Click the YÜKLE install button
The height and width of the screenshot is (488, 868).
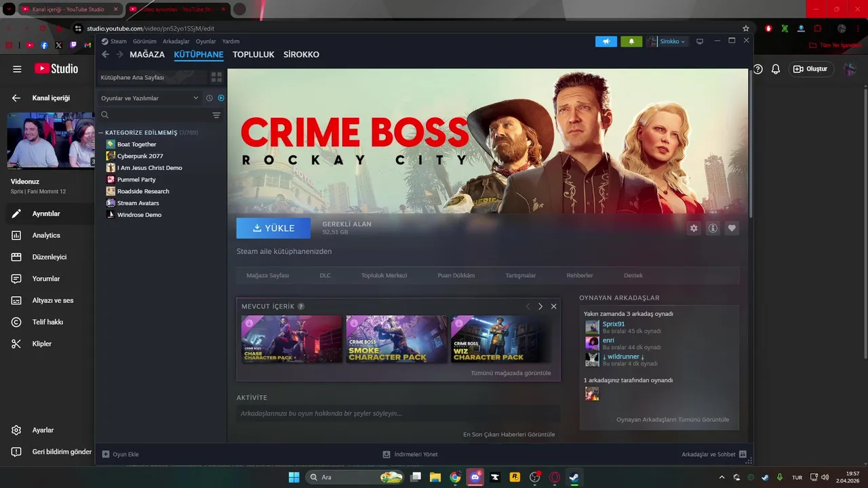273,228
